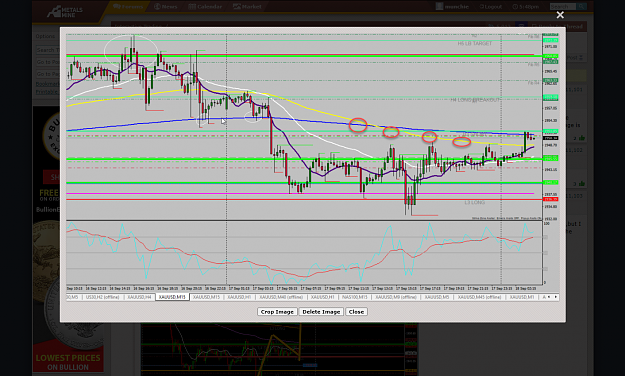Click the Printable link in the left sidebar
Image resolution: width=625 pixels, height=376 pixels.
47,92
